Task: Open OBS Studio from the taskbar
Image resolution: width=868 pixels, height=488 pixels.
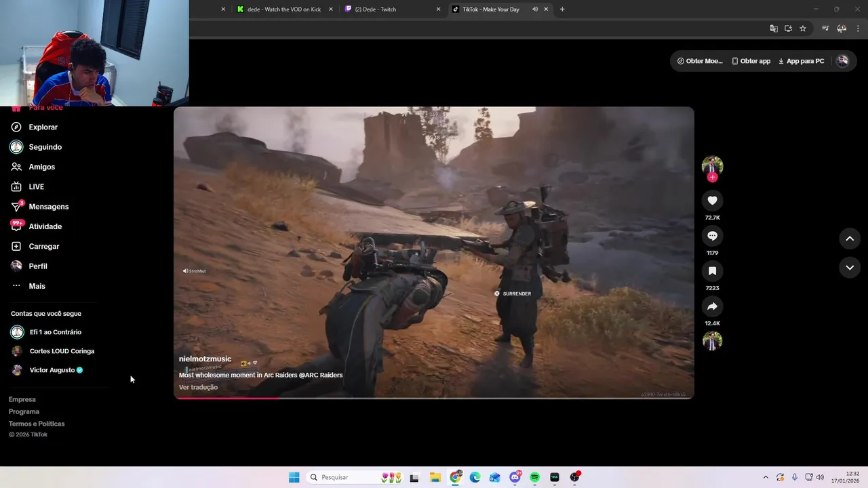Action: [574, 477]
